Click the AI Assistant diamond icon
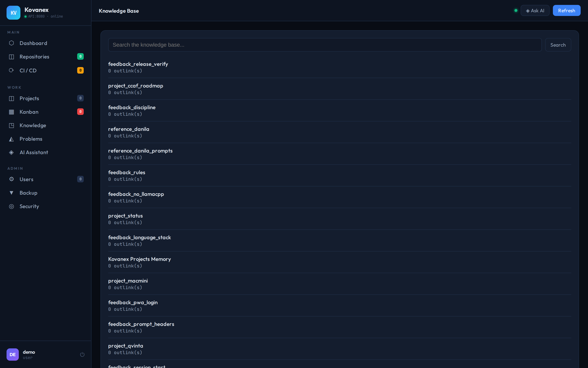Viewport: 588px width, 368px height. tap(11, 152)
